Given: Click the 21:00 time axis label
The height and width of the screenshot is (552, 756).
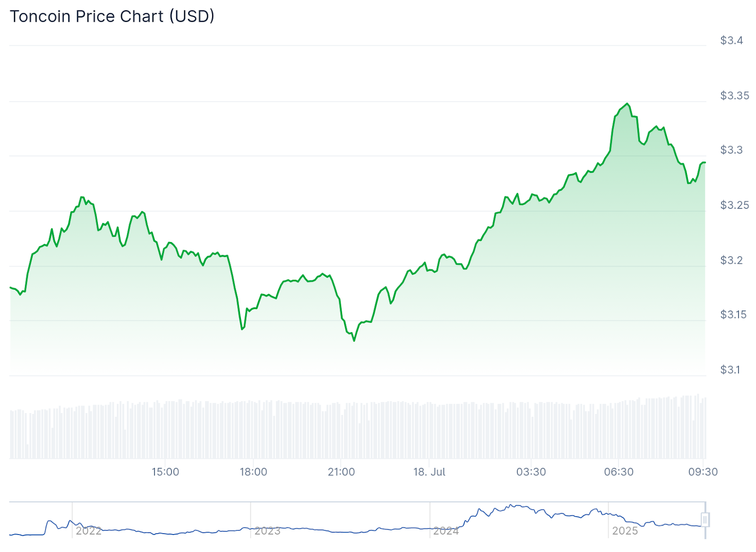Looking at the screenshot, I should point(341,472).
